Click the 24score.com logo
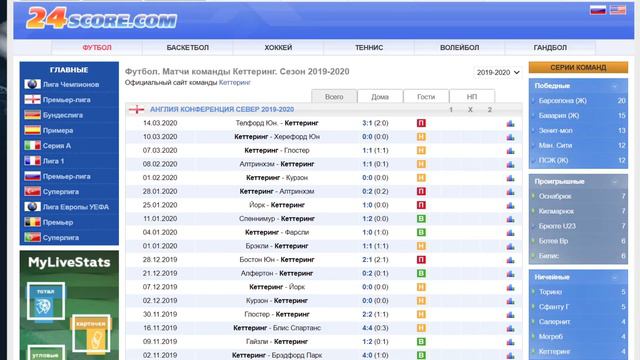640x360 pixels. coord(102,18)
